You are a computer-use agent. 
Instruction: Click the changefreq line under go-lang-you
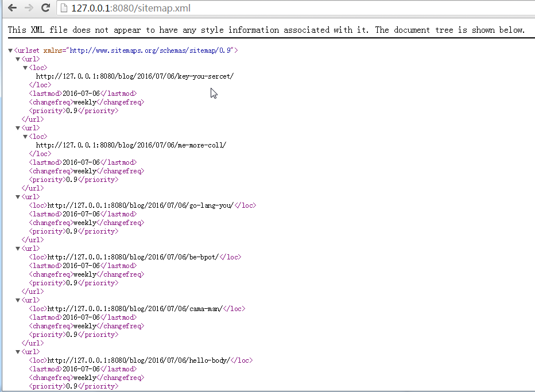pos(87,223)
